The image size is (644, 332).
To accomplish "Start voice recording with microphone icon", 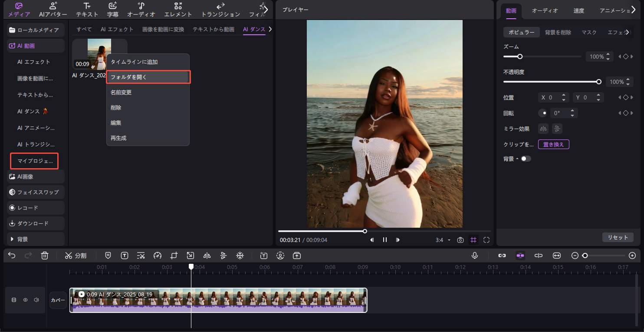I will 475,256.
